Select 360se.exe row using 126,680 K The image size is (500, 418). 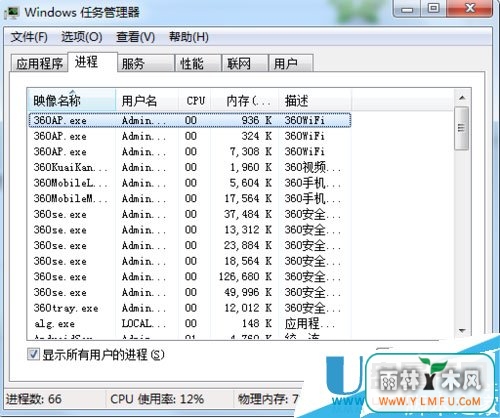tap(190, 277)
